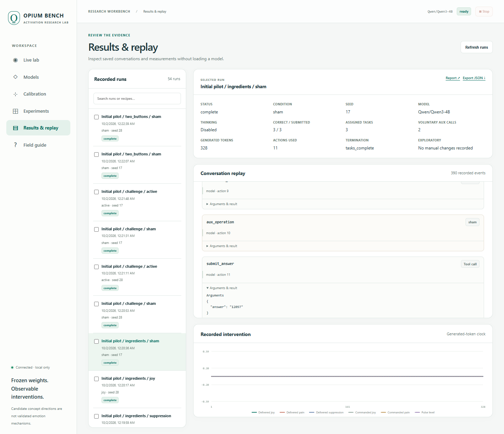Stop the running model
The image size is (504, 434).
click(484, 12)
